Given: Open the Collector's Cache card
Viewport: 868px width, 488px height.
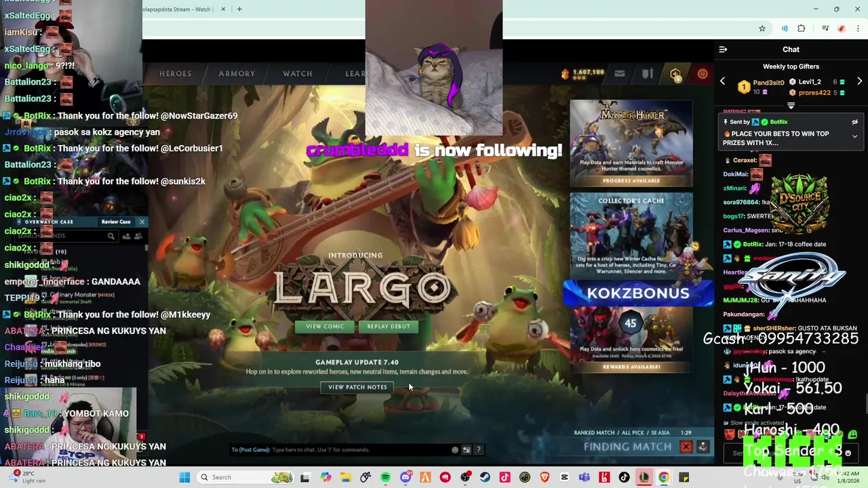Looking at the screenshot, I should point(631,235).
